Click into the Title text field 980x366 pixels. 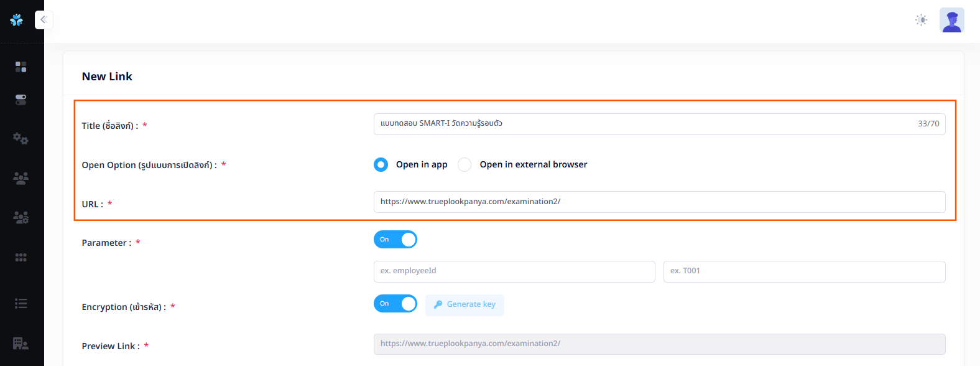point(640,124)
